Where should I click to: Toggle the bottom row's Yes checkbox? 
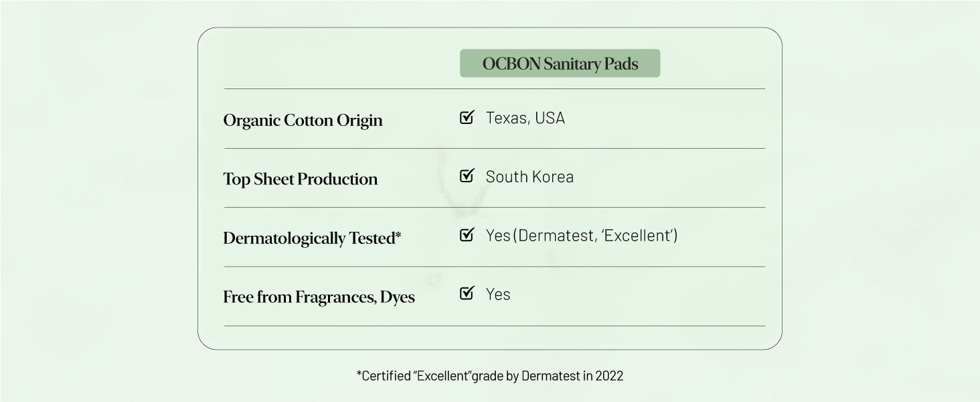467,293
